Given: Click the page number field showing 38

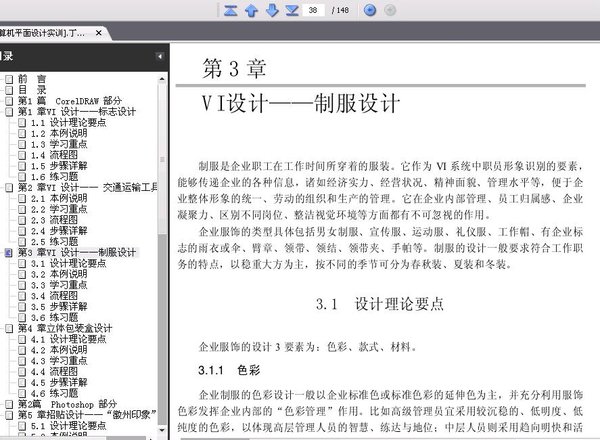Looking at the screenshot, I should point(313,10).
